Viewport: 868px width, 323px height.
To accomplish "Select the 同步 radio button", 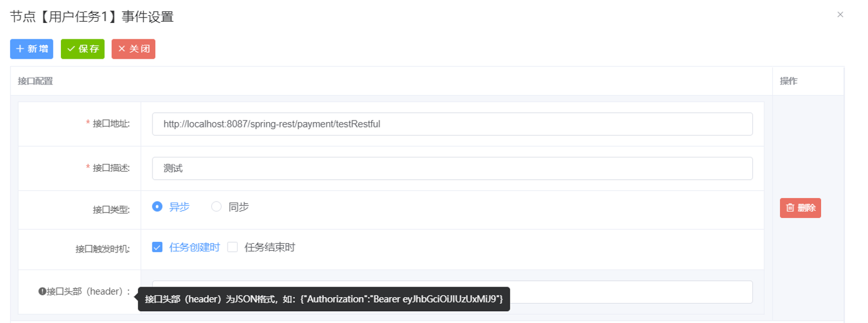I will pyautogui.click(x=216, y=207).
